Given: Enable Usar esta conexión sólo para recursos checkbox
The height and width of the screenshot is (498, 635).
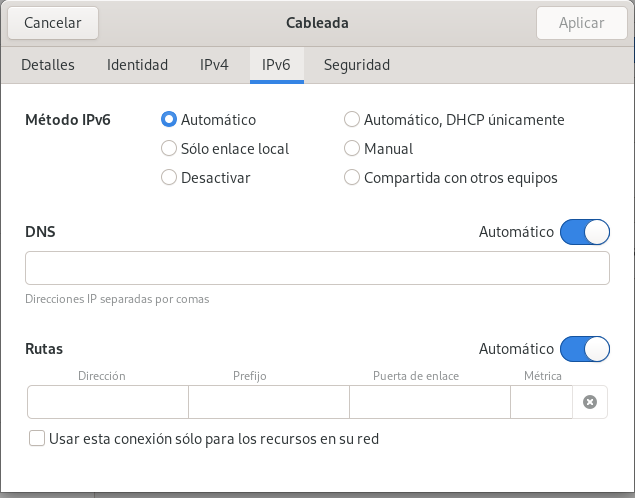Looking at the screenshot, I should [38, 438].
